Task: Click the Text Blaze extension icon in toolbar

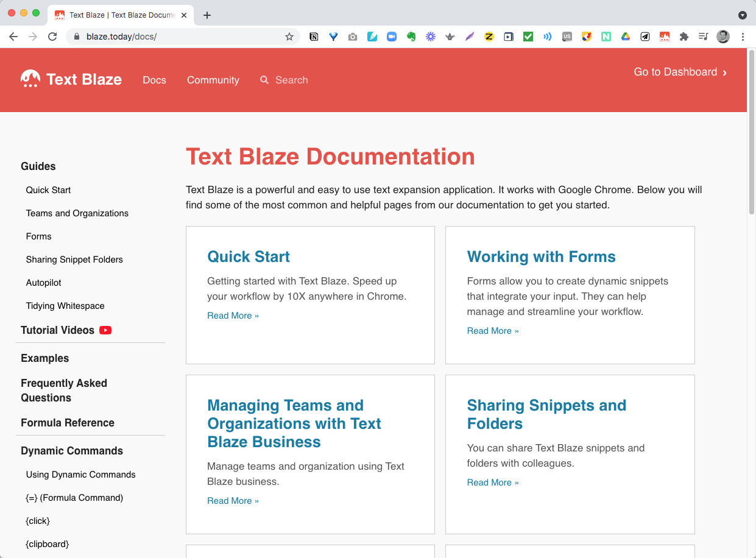Action: (x=665, y=37)
